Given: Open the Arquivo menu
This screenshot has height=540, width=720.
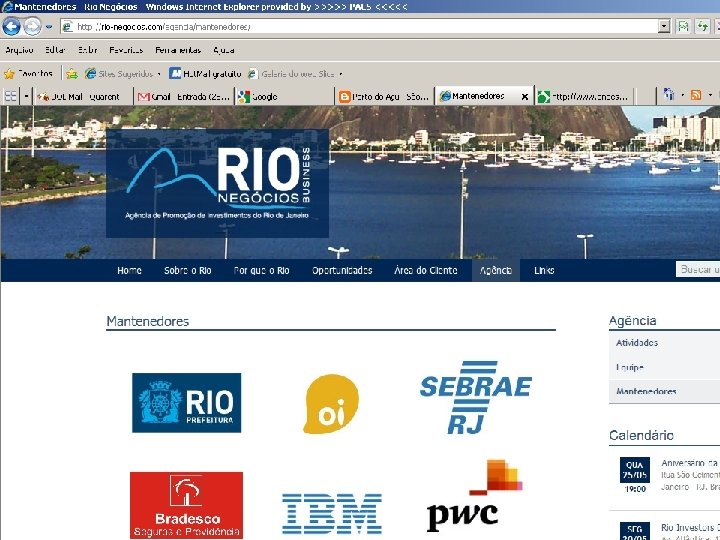Looking at the screenshot, I should pyautogui.click(x=19, y=50).
